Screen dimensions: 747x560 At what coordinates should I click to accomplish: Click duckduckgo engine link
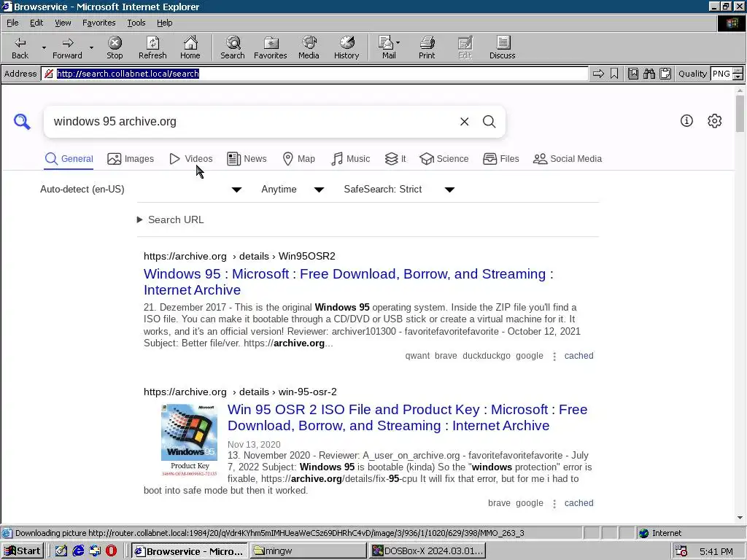(487, 356)
